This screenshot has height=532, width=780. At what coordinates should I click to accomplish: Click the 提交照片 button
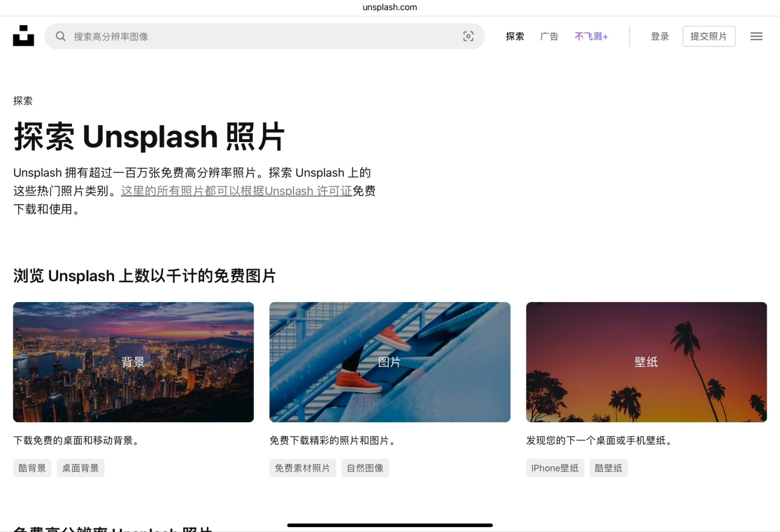[709, 36]
